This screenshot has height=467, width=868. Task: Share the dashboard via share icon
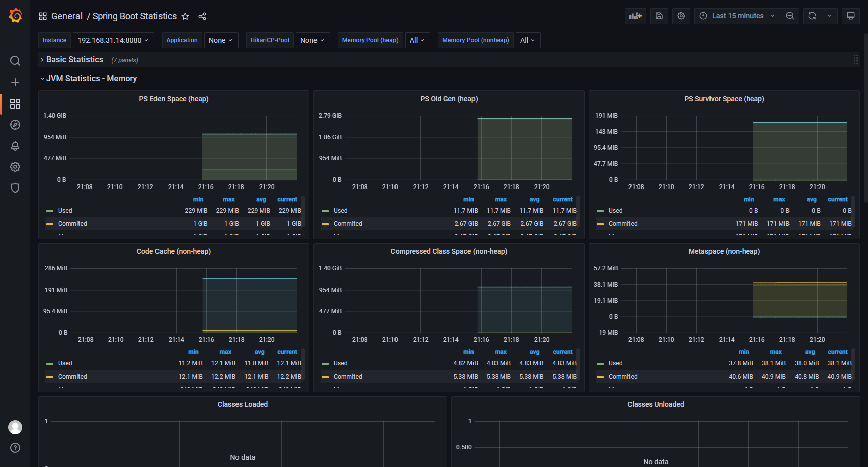(202, 16)
